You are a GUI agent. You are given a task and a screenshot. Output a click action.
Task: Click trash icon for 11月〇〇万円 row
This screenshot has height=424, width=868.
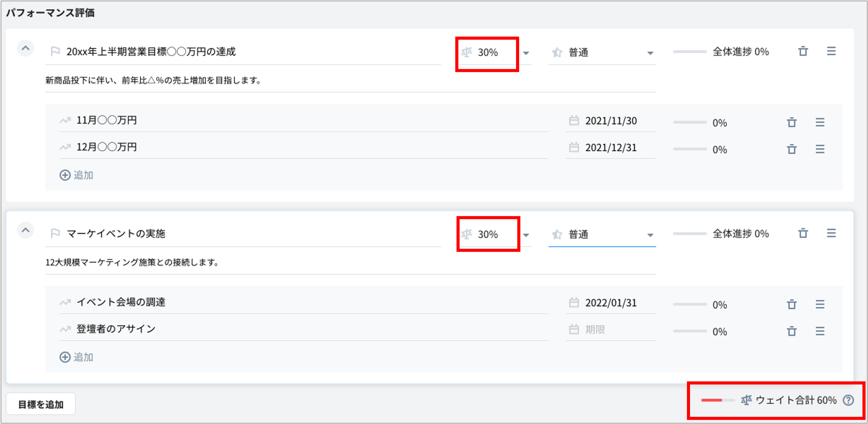pos(792,122)
